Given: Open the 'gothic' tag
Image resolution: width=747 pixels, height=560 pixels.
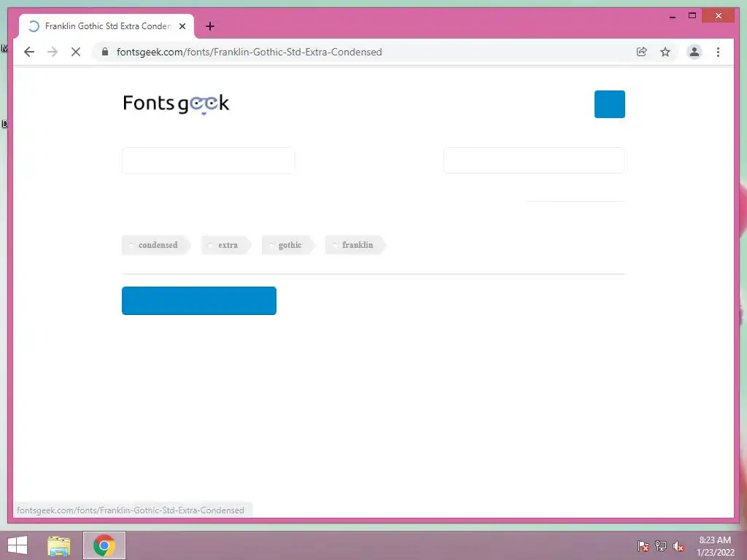Looking at the screenshot, I should coord(288,245).
